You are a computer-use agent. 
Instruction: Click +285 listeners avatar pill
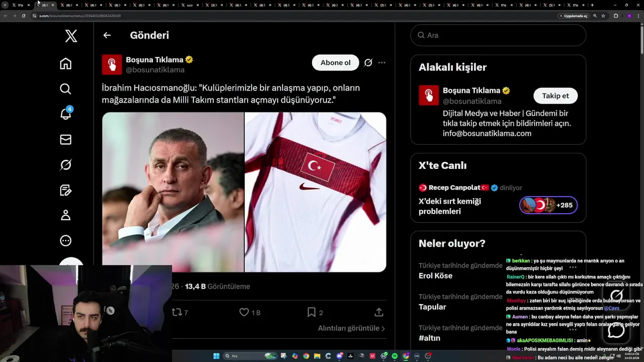pyautogui.click(x=548, y=205)
